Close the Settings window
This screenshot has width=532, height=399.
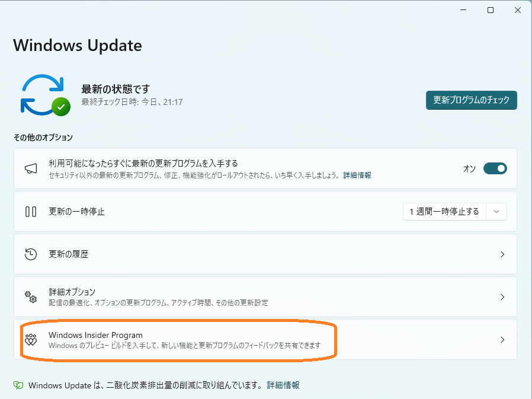pyautogui.click(x=518, y=10)
